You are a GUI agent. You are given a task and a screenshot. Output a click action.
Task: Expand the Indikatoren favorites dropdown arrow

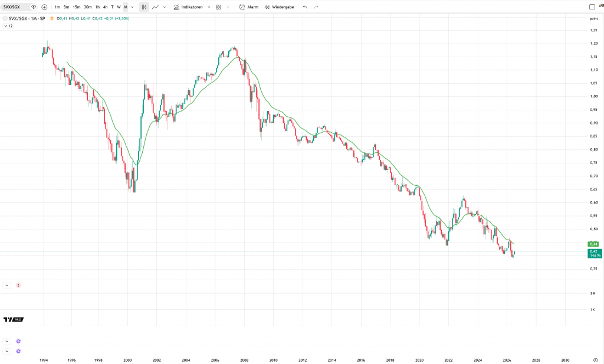point(209,7)
